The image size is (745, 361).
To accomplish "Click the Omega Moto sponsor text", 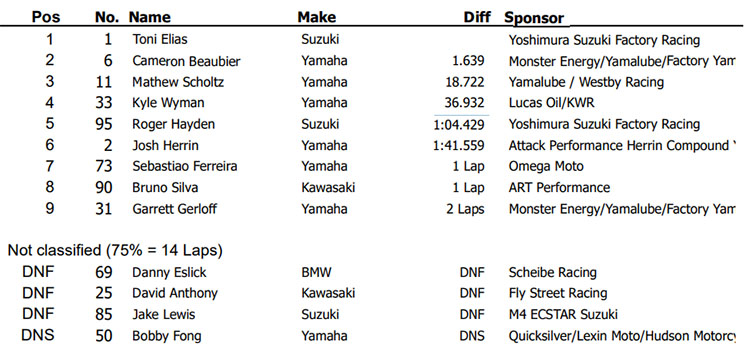I will pos(546,166).
